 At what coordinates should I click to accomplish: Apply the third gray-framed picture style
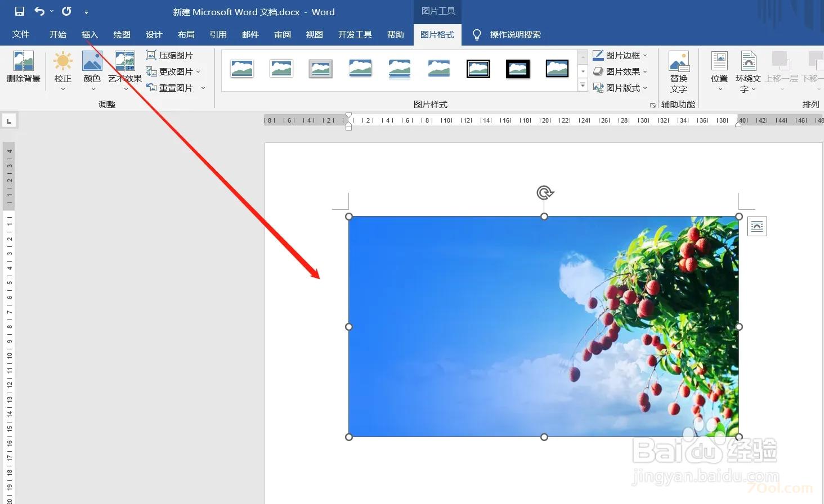coord(321,69)
